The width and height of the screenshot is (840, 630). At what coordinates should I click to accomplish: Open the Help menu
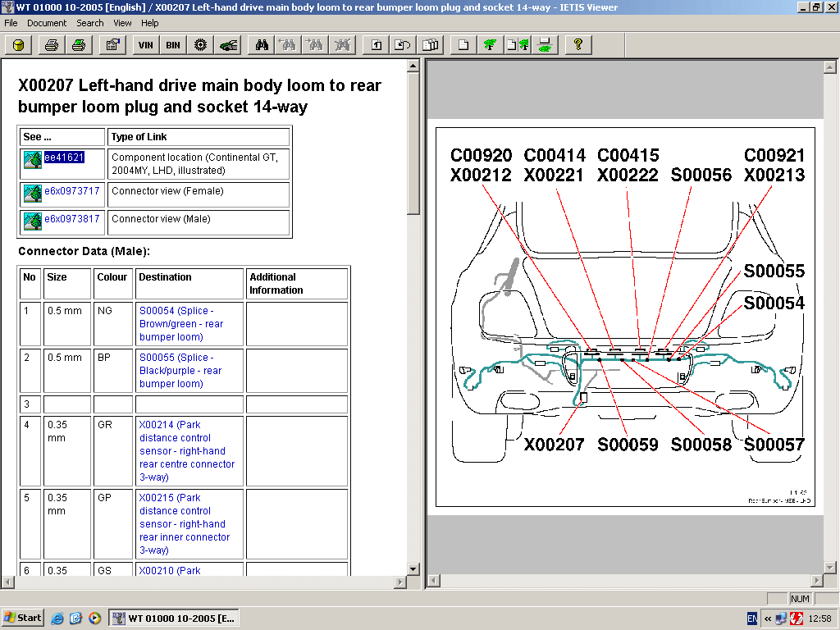(x=150, y=23)
